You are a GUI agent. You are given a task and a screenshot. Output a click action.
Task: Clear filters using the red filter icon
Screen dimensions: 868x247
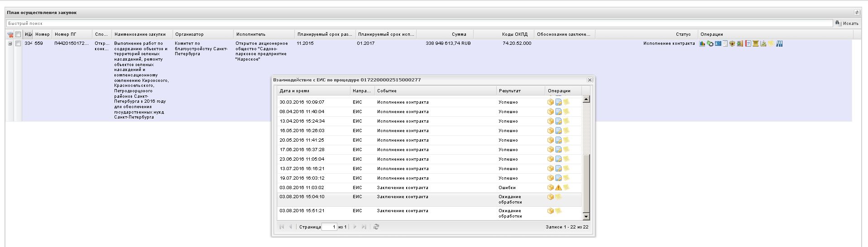[x=10, y=34]
